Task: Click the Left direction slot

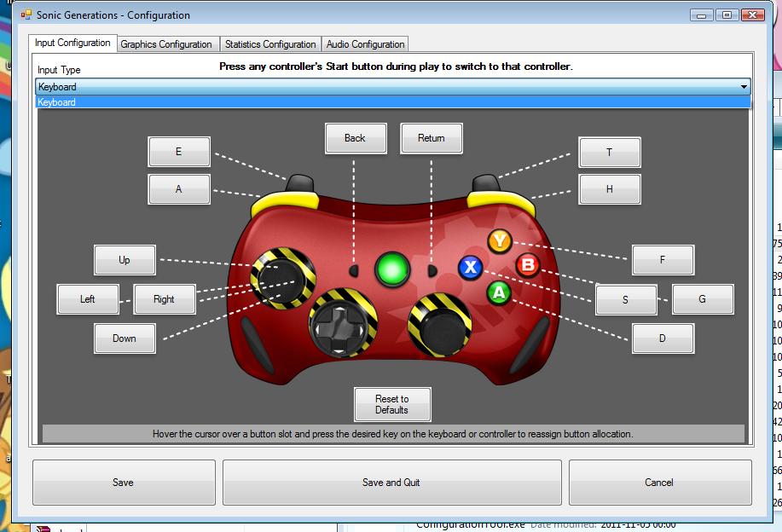Action: coord(88,299)
